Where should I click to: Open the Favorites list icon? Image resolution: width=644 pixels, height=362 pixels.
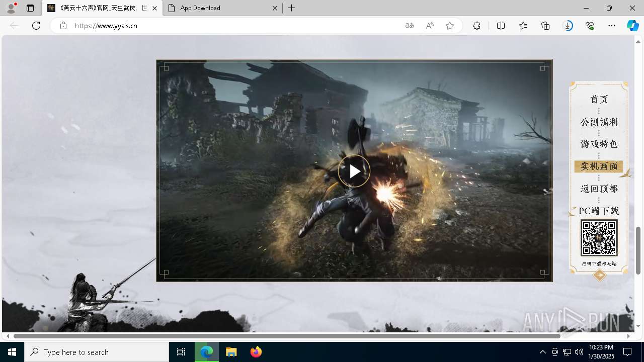point(523,26)
